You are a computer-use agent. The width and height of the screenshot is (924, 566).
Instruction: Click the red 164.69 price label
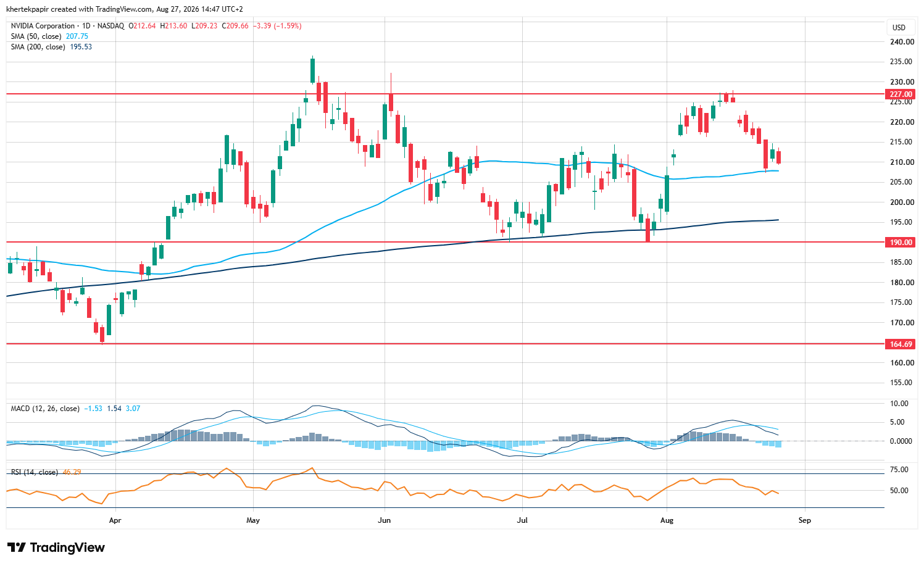[901, 344]
